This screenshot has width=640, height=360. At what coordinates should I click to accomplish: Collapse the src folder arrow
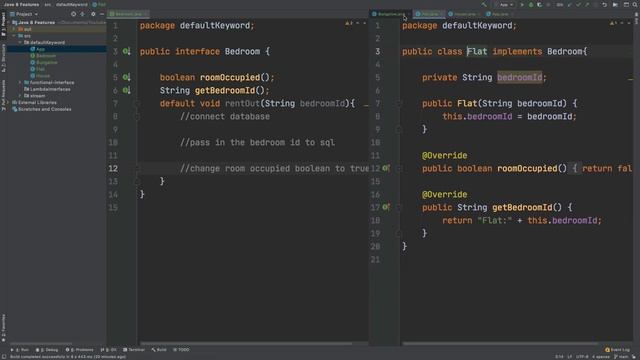(13, 36)
